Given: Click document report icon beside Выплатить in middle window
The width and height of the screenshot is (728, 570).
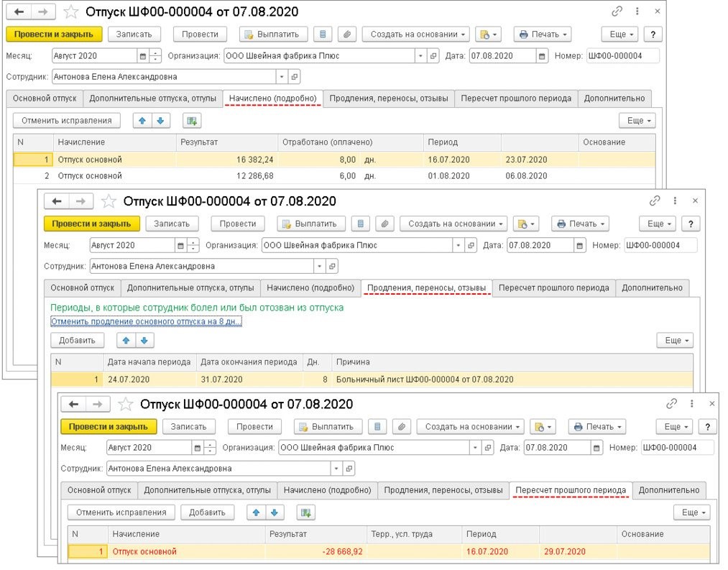Looking at the screenshot, I should coord(361,224).
